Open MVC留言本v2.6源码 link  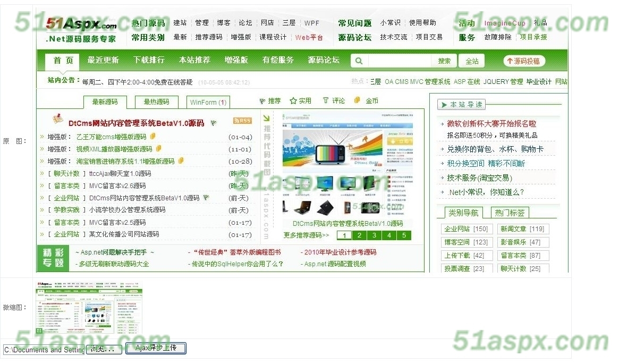click(x=117, y=186)
